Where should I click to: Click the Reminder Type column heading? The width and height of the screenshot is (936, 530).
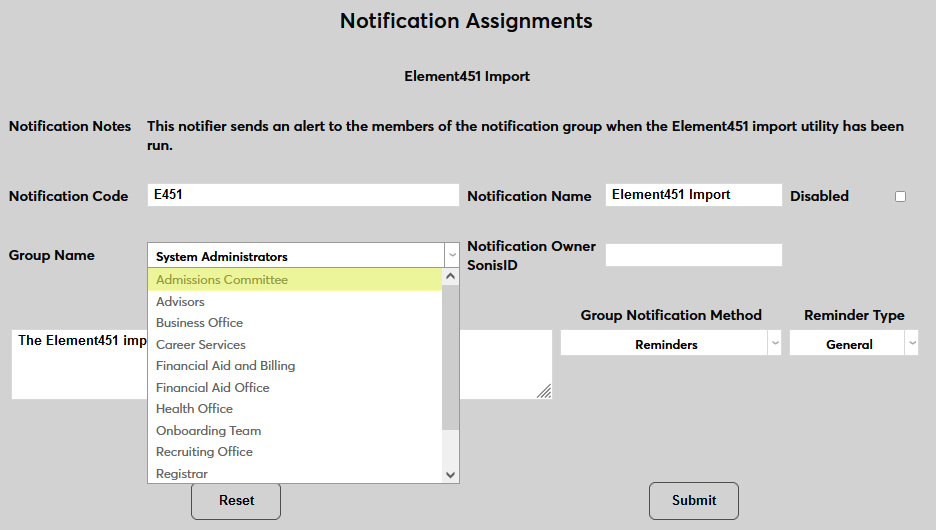(854, 315)
